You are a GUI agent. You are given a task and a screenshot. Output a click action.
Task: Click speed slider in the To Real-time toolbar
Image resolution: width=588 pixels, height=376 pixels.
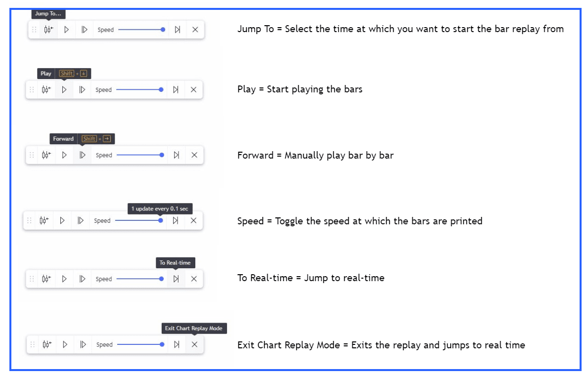[x=140, y=279]
